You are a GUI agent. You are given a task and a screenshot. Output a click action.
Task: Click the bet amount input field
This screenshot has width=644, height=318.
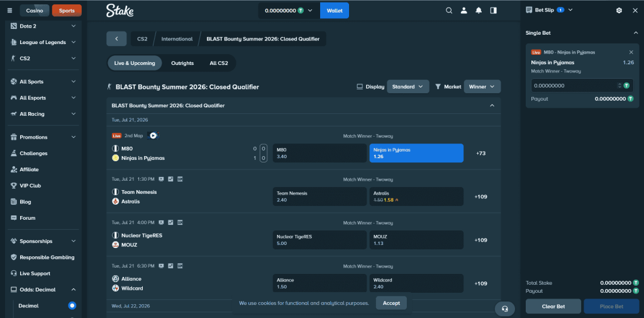(x=582, y=86)
